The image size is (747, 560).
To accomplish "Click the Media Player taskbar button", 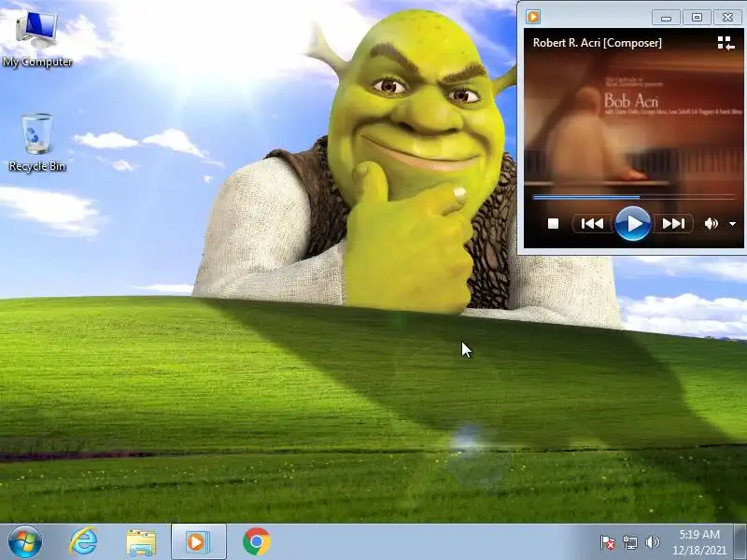I will pos(199,542).
